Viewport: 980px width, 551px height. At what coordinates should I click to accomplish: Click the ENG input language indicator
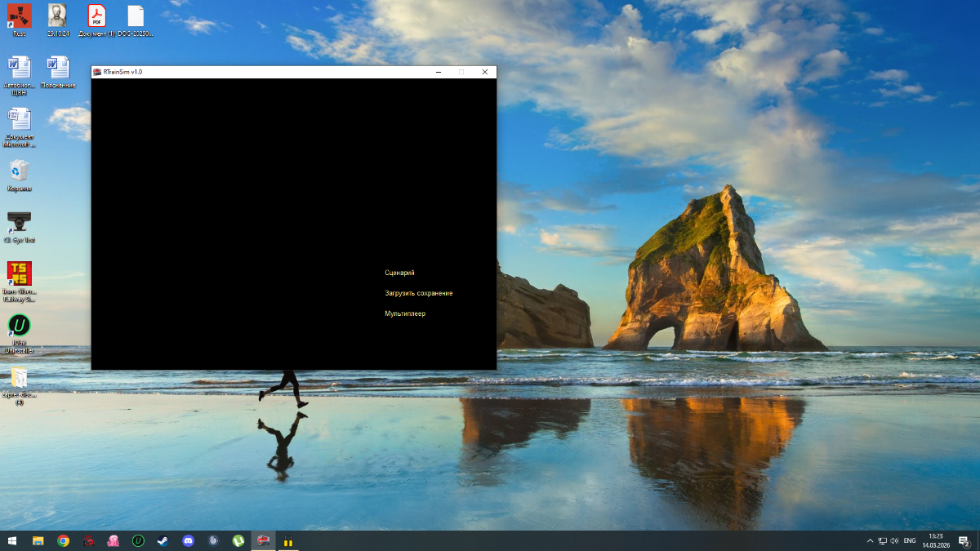[x=909, y=540]
